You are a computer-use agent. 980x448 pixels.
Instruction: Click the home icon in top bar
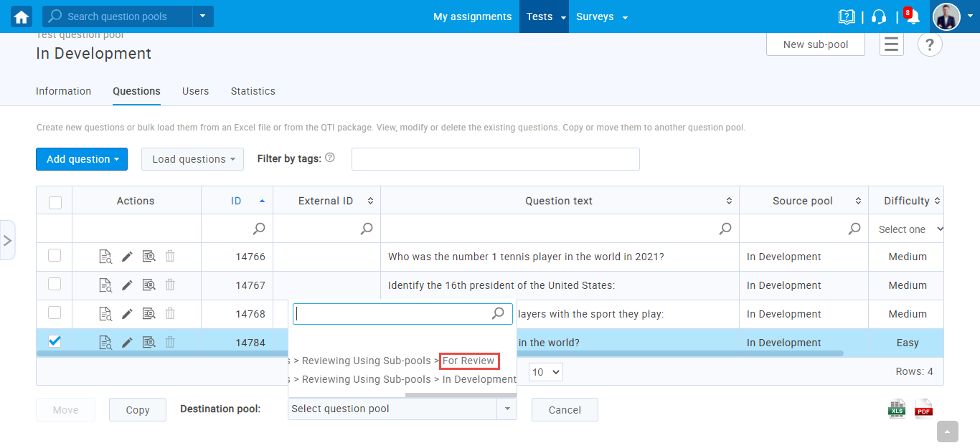click(22, 16)
